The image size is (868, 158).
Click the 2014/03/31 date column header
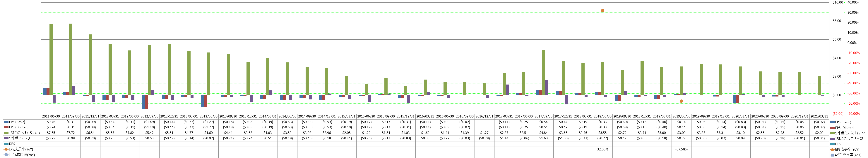click(268, 116)
